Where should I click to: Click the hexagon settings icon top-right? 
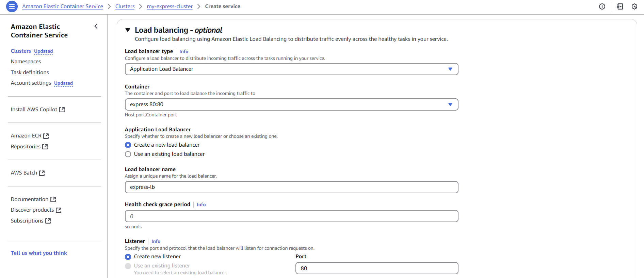(634, 6)
